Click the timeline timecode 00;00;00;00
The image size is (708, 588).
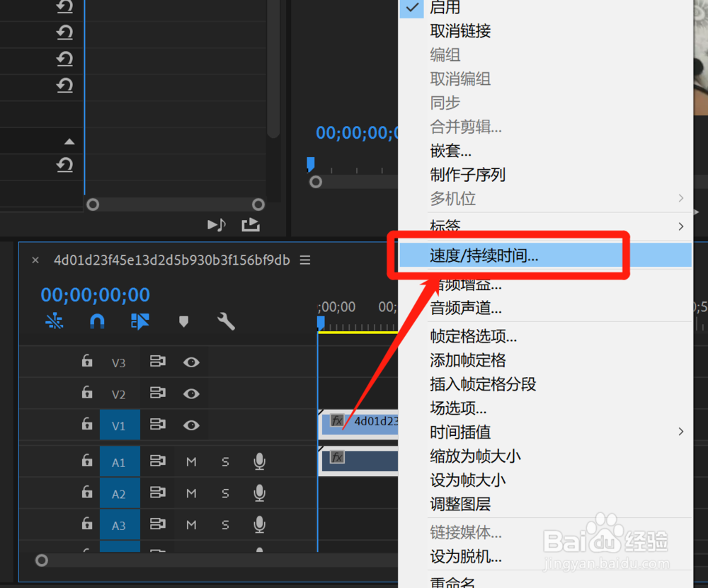tap(96, 294)
